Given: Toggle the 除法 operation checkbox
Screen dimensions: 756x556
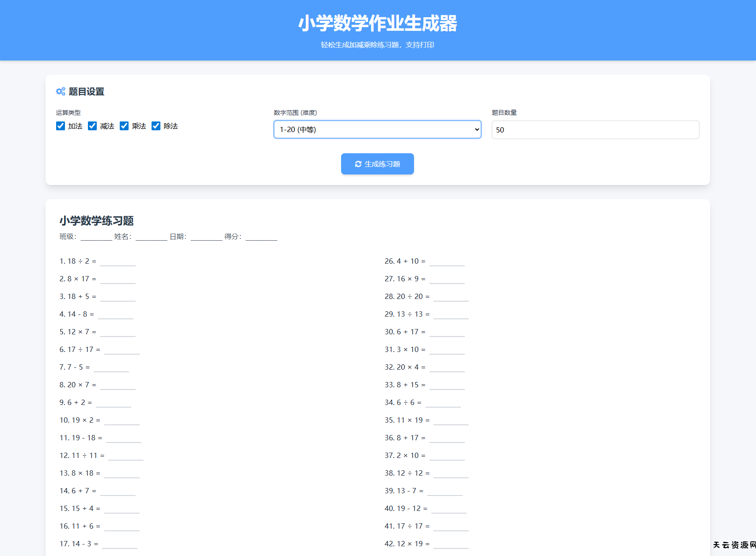Looking at the screenshot, I should pos(156,126).
